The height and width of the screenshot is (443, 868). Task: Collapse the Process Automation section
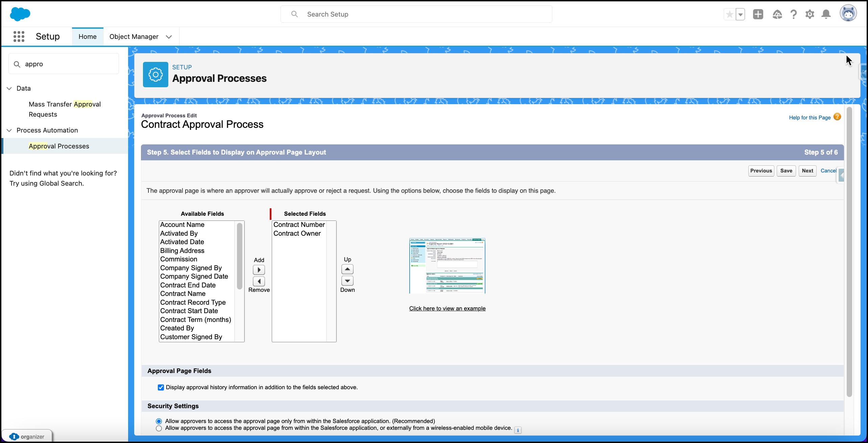[x=9, y=130]
